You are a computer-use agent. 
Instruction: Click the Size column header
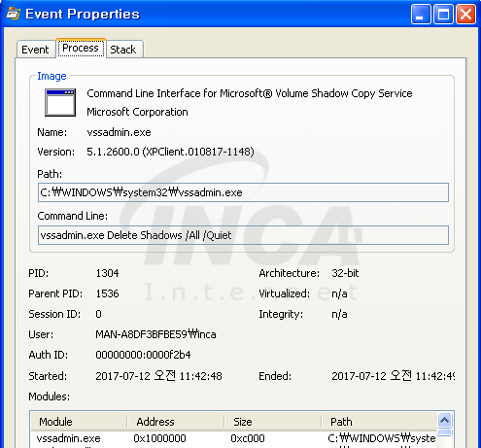(x=273, y=422)
